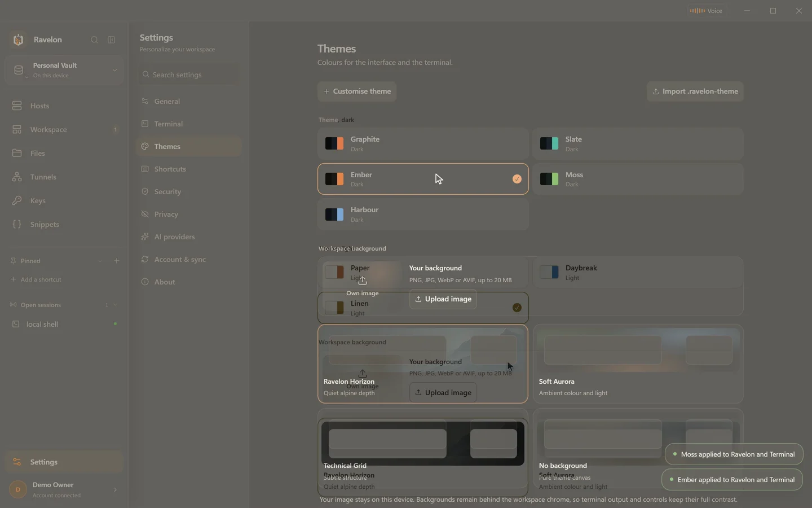Viewport: 812px width, 508px height.
Task: Click the sliders icon beside sidebar Settings
Action: tap(17, 462)
